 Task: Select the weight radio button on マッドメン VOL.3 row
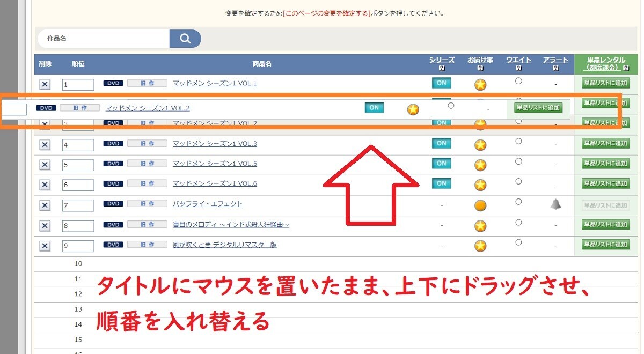[x=518, y=141]
